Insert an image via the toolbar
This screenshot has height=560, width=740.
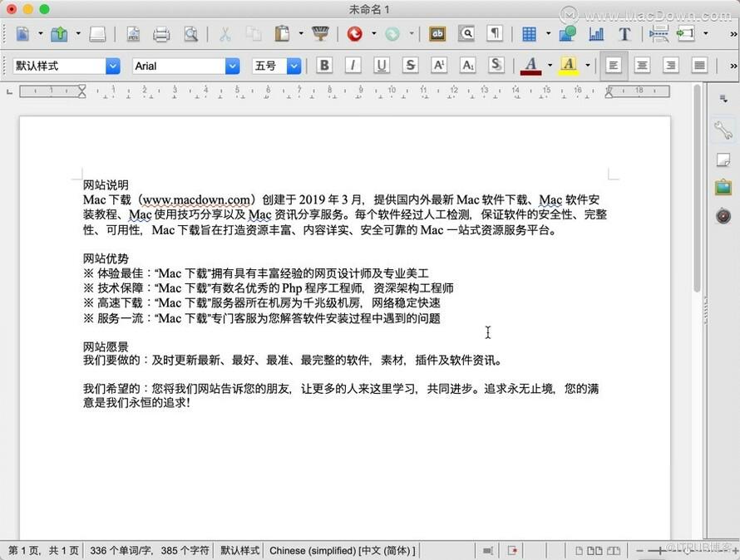(x=567, y=34)
